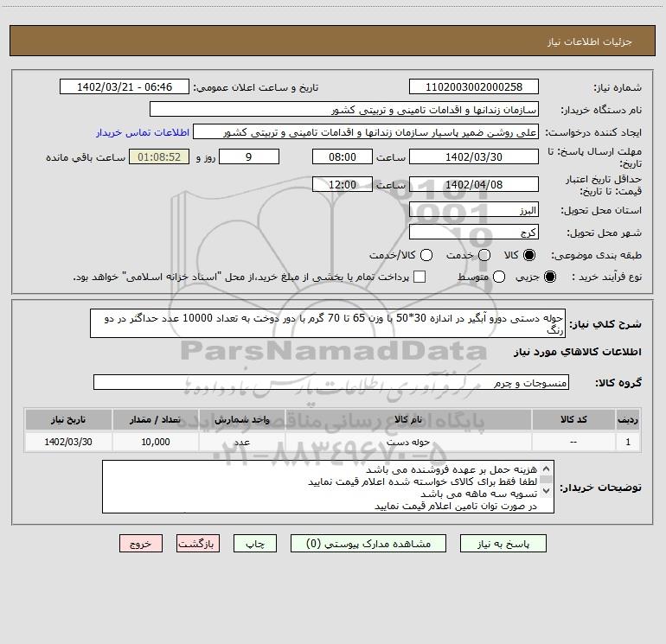Click the delivery province field البرز

(x=474, y=210)
